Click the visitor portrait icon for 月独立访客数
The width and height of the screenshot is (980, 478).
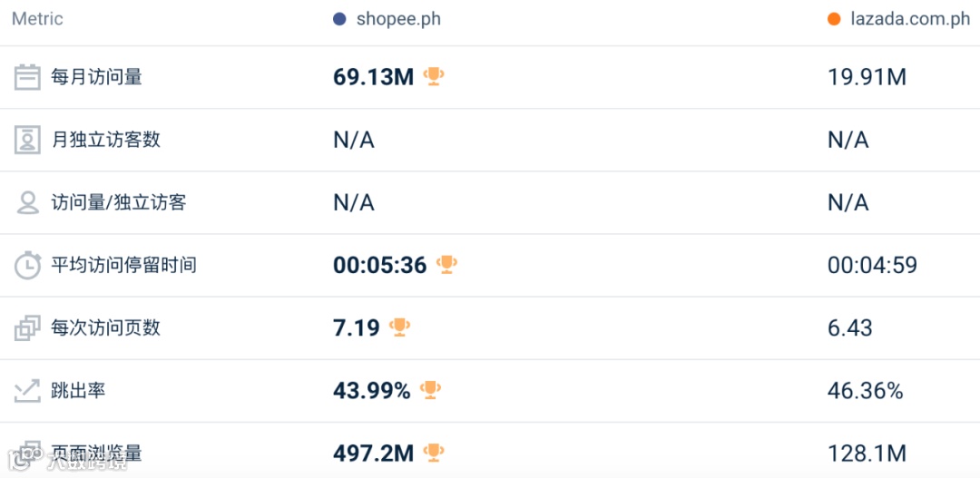[x=28, y=140]
